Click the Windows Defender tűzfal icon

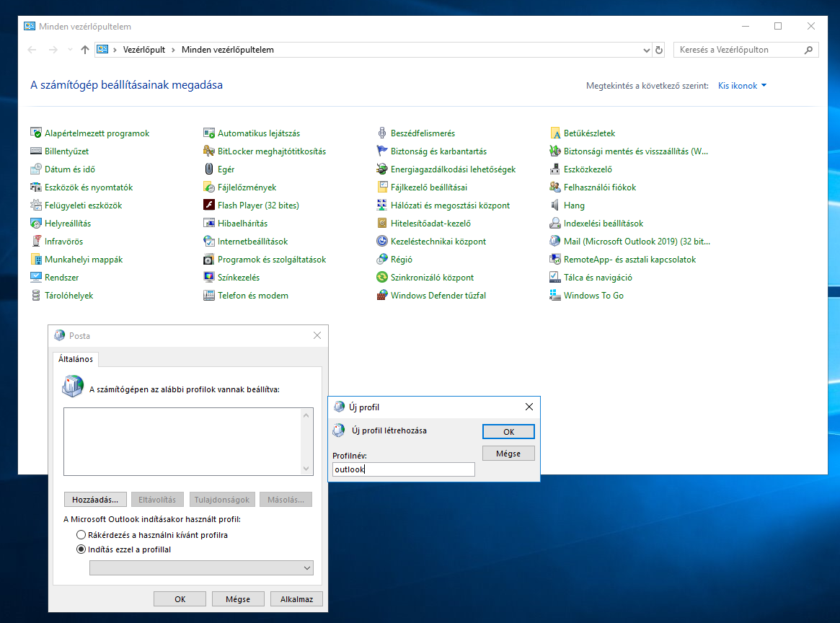pos(382,296)
